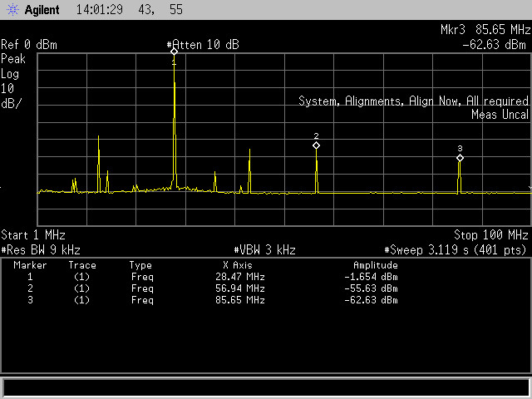The width and height of the screenshot is (532, 399).
Task: Click the empty input bar at bottom
Action: click(266, 387)
